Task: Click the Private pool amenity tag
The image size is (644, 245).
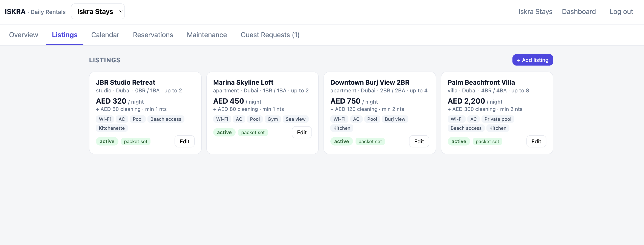Action: click(498, 119)
